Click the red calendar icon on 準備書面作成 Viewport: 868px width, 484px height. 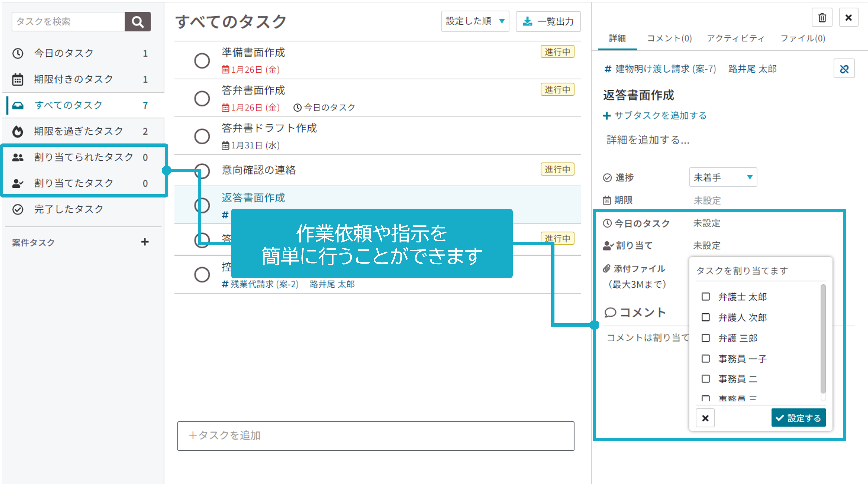[225, 70]
